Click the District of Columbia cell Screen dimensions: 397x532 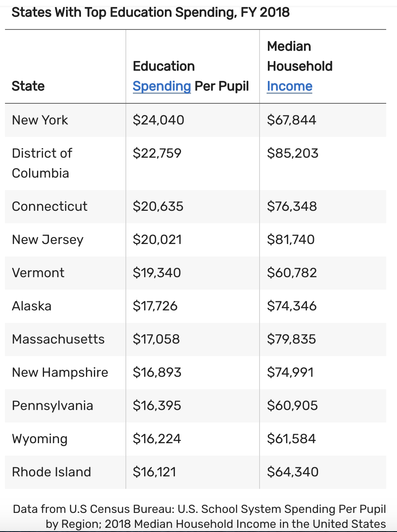coord(42,163)
